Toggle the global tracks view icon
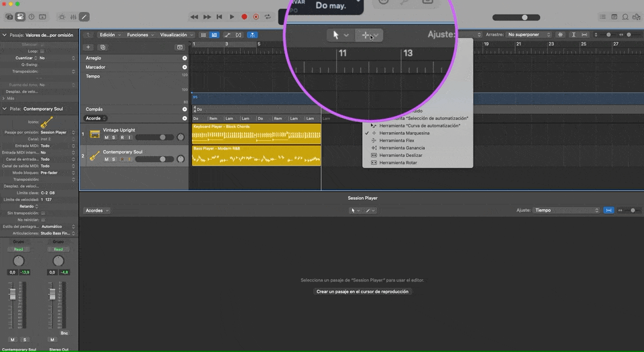The image size is (644, 352). pos(214,35)
